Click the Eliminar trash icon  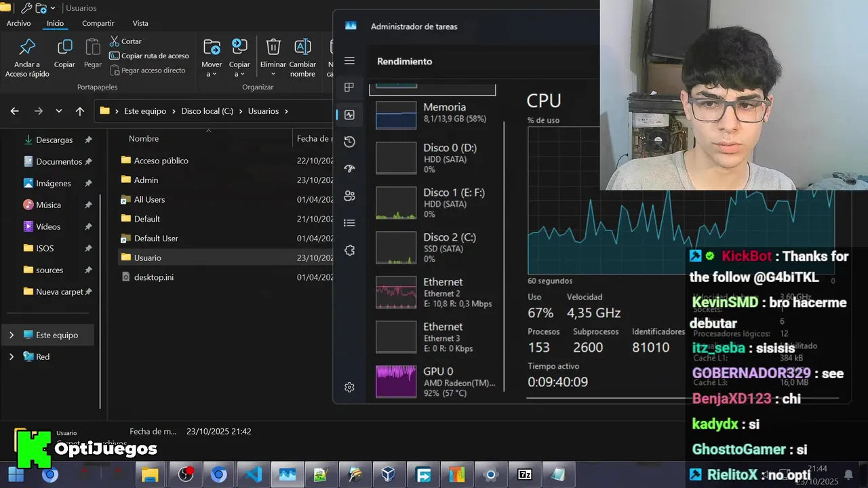273,47
